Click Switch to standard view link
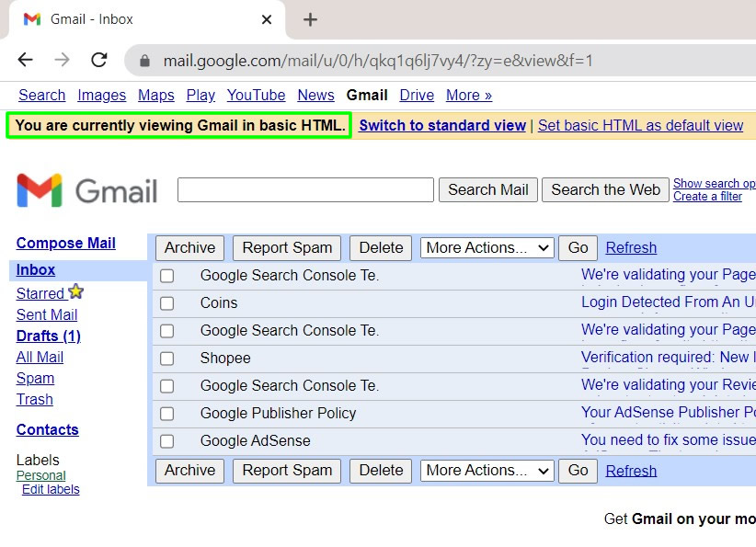The image size is (756, 547). [x=442, y=125]
